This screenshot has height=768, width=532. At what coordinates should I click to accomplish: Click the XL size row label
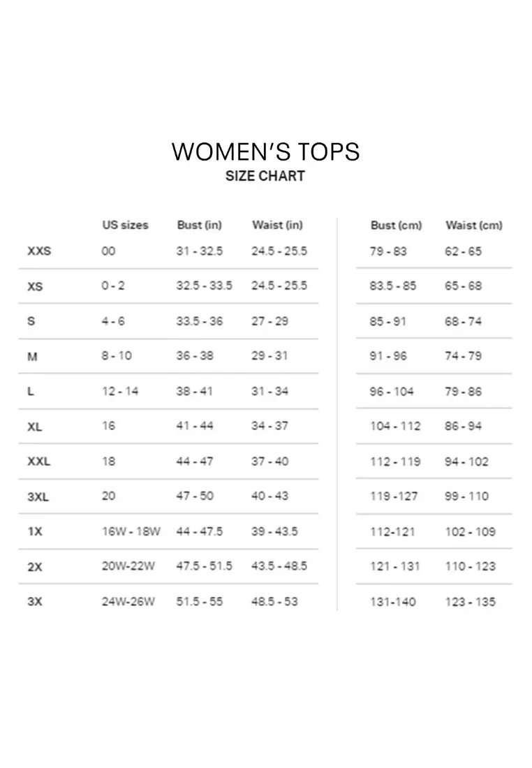coord(35,427)
